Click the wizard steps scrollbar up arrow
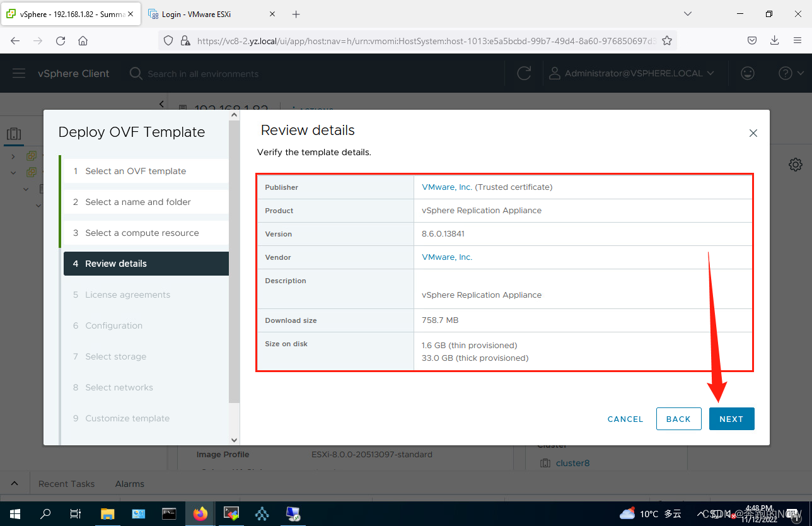The width and height of the screenshot is (812, 526). pos(235,115)
